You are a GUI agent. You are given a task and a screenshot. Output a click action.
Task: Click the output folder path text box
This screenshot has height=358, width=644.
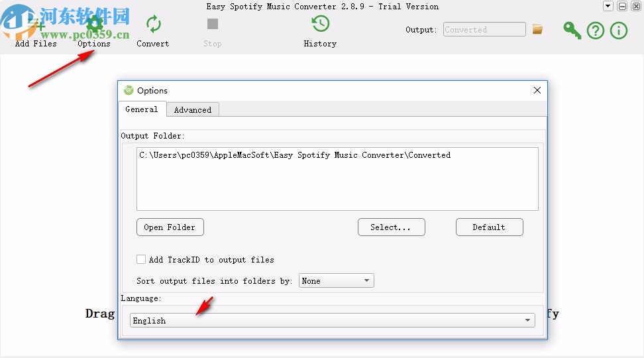tap(337, 179)
